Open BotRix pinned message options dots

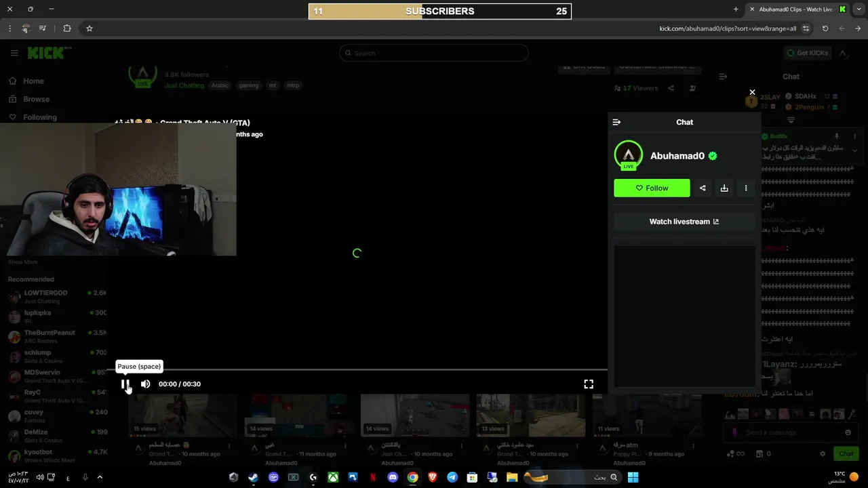(854, 136)
